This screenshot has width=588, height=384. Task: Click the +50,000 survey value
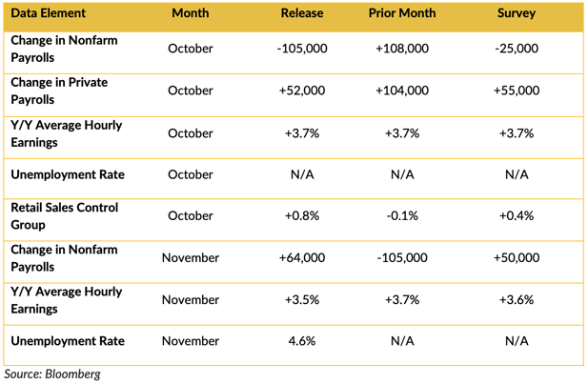tap(517, 257)
